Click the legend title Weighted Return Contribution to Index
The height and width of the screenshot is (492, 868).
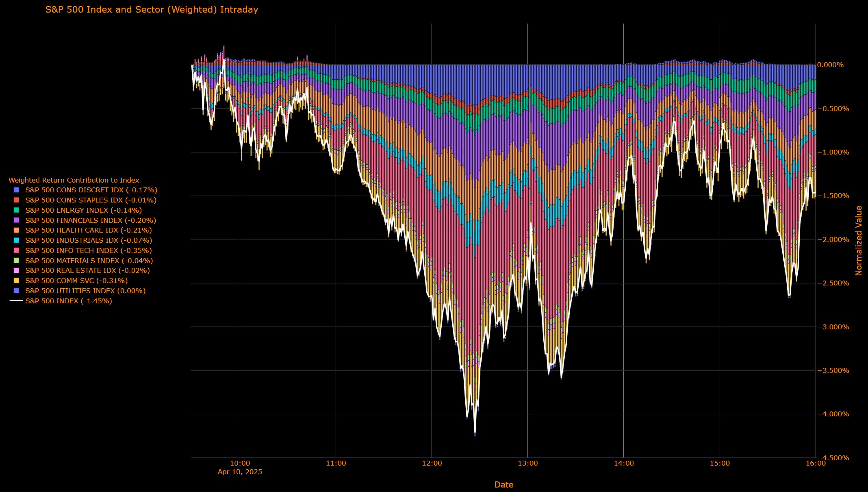click(74, 180)
